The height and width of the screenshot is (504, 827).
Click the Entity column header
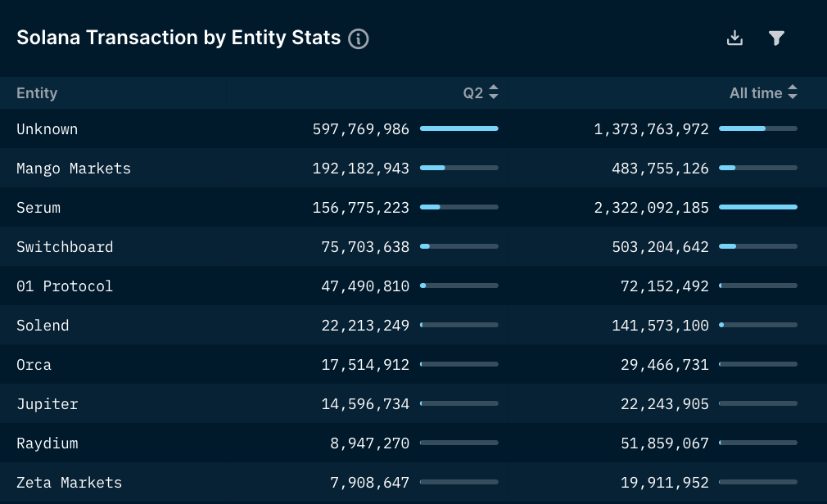click(37, 93)
